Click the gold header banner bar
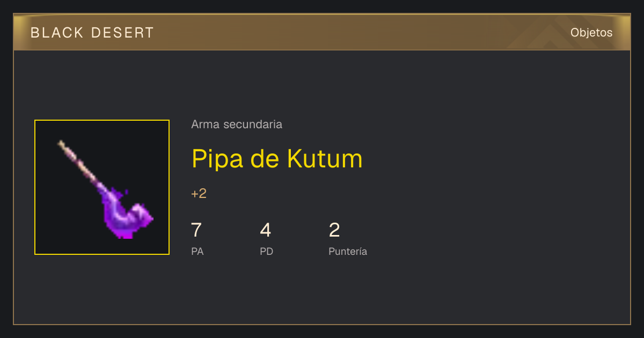The image size is (644, 338). pyautogui.click(x=322, y=32)
